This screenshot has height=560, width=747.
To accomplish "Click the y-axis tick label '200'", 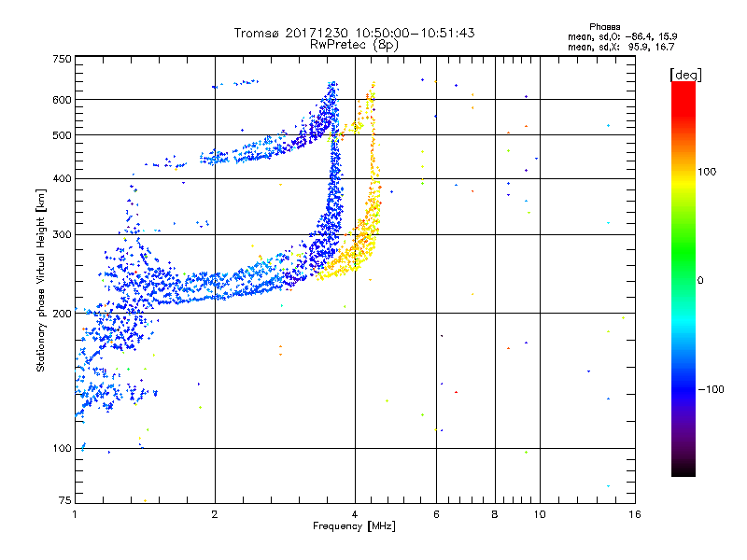I will click(62, 314).
